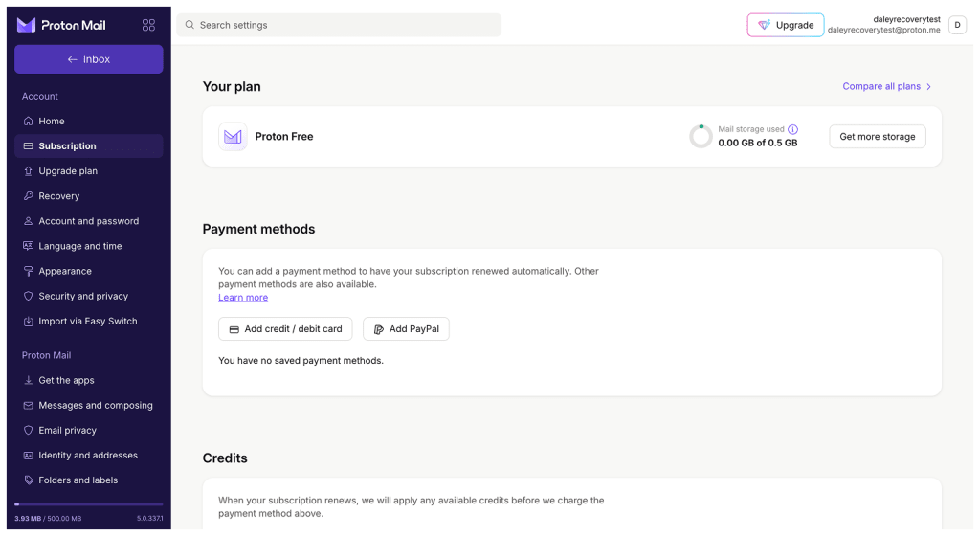Click the chevron next to Compare all plans
The width and height of the screenshot is (980, 536).
coord(928,87)
